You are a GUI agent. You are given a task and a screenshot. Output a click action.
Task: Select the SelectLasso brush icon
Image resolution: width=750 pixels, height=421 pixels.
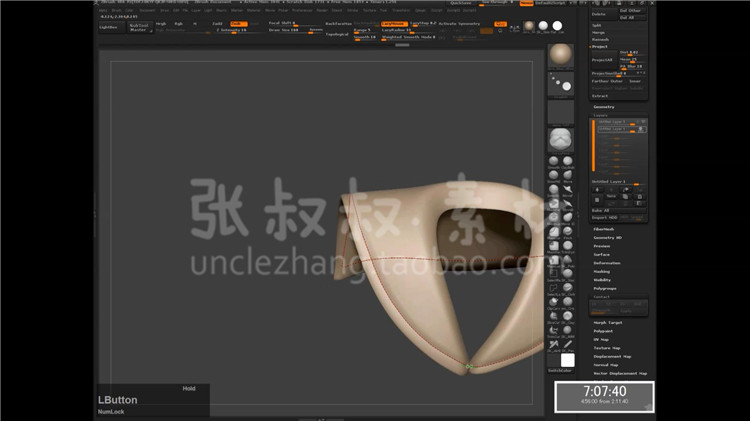(553, 288)
